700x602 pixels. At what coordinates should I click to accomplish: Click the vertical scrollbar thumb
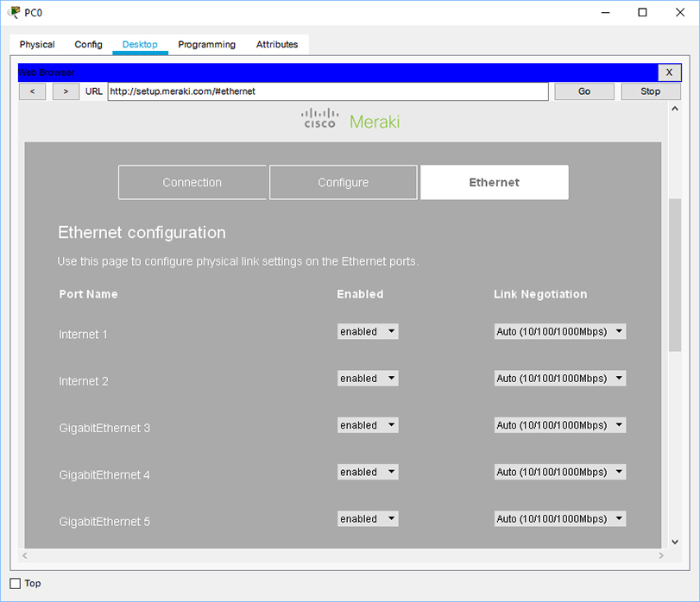675,274
